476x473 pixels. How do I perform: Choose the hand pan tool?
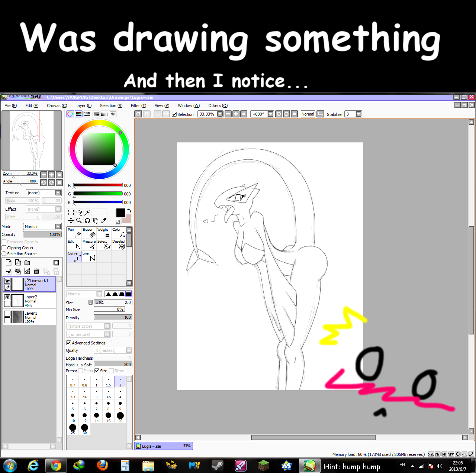(x=95, y=221)
